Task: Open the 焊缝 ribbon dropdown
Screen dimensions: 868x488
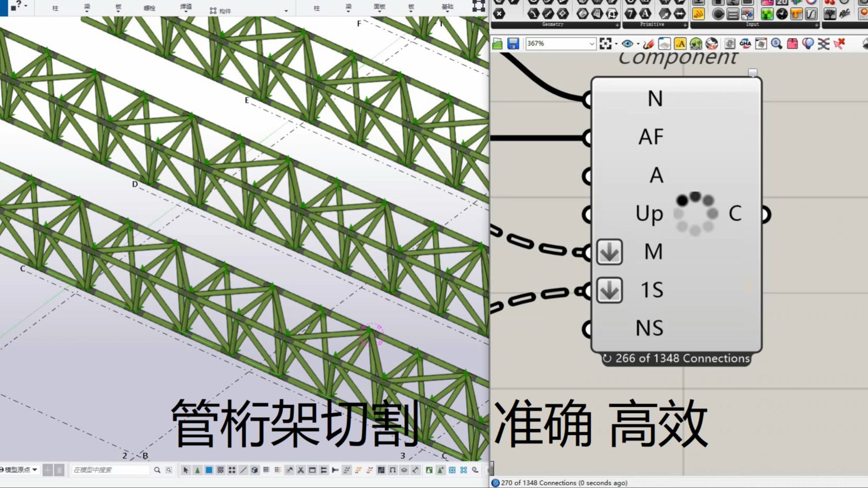Action: point(186,7)
